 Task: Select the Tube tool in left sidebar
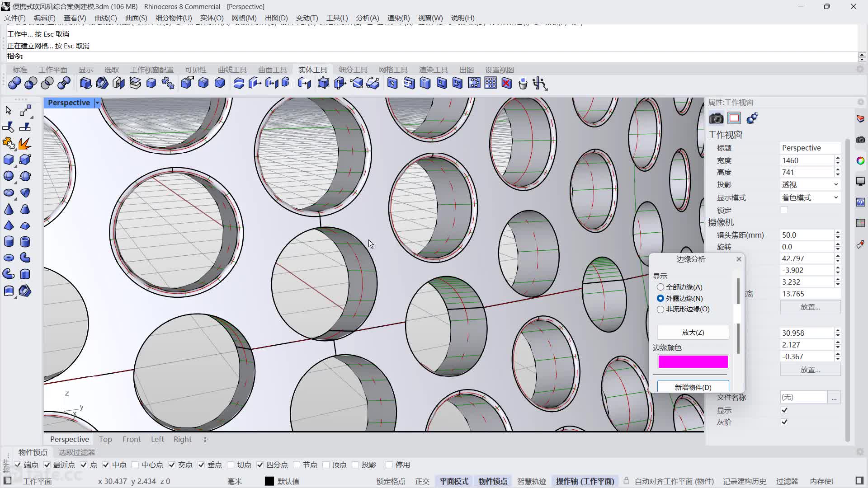pos(25,241)
